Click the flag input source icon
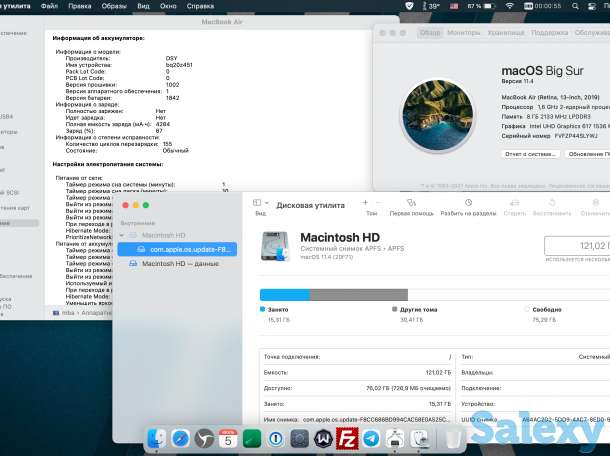610x456 pixels. coord(454,6)
